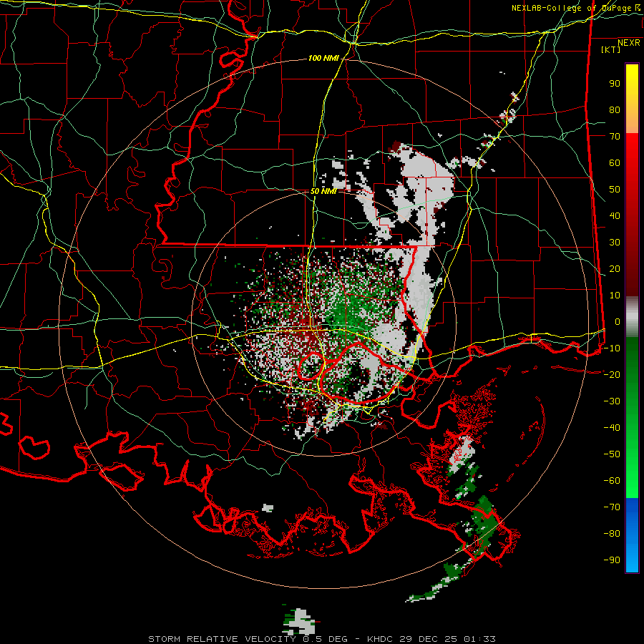The height and width of the screenshot is (644, 644).
Task: Click the -70 value on velocity scale
Action: click(x=612, y=507)
